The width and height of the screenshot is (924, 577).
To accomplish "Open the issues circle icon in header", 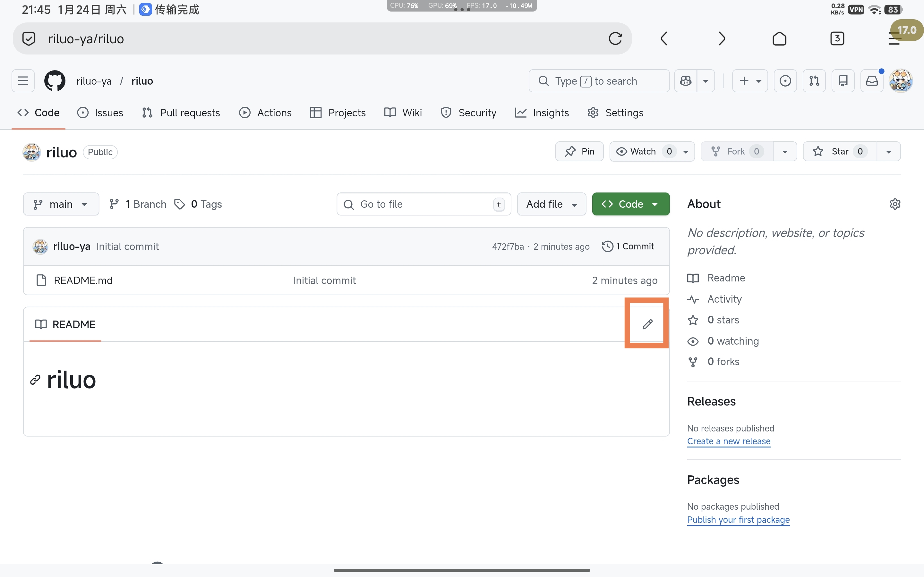I will pyautogui.click(x=785, y=81).
